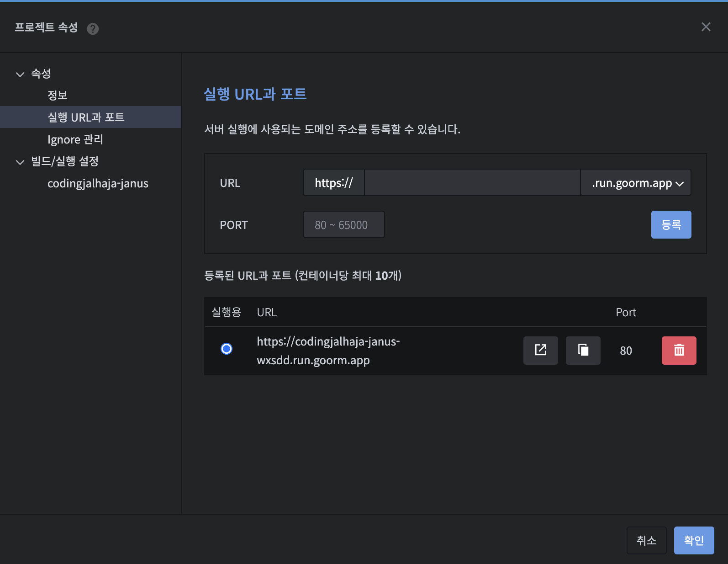The image size is (728, 564).
Task: Open the .run.goorm.app domain dropdown
Action: (636, 183)
